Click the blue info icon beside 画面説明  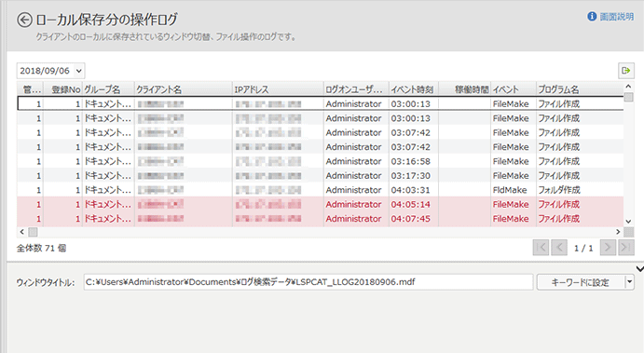click(x=592, y=17)
